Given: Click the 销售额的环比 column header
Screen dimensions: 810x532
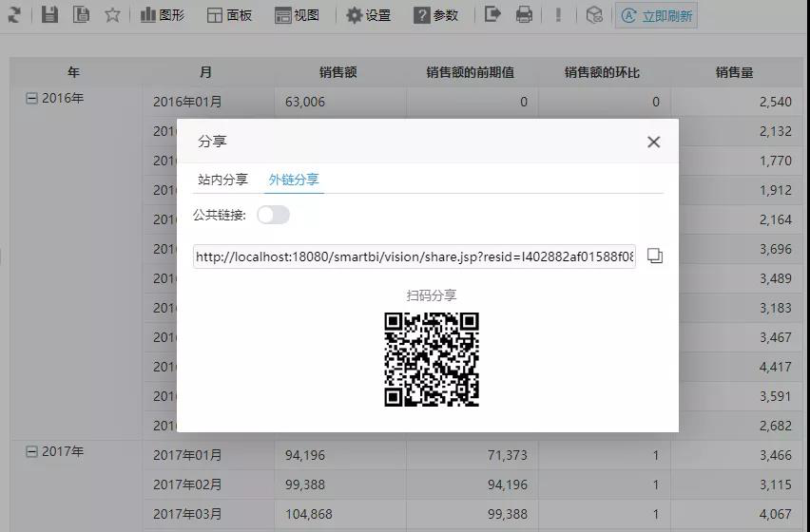Looking at the screenshot, I should click(603, 72).
